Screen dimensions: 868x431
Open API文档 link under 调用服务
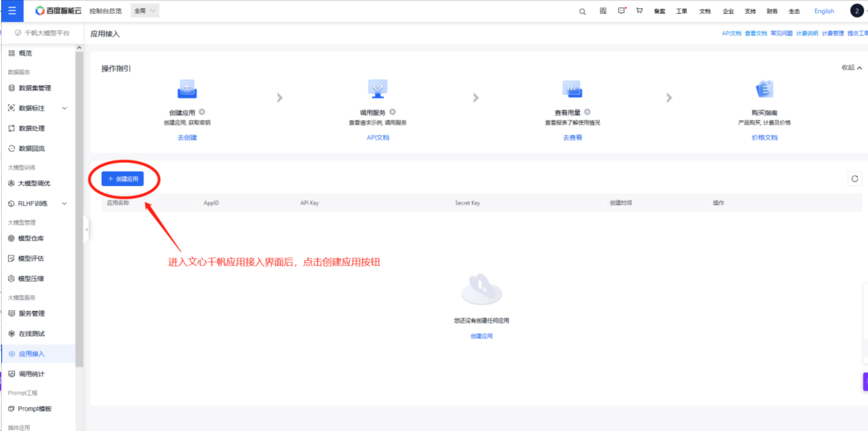(x=378, y=137)
